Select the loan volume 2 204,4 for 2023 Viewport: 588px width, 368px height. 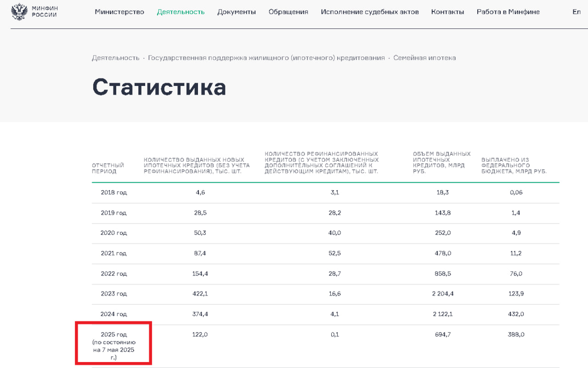442,294
